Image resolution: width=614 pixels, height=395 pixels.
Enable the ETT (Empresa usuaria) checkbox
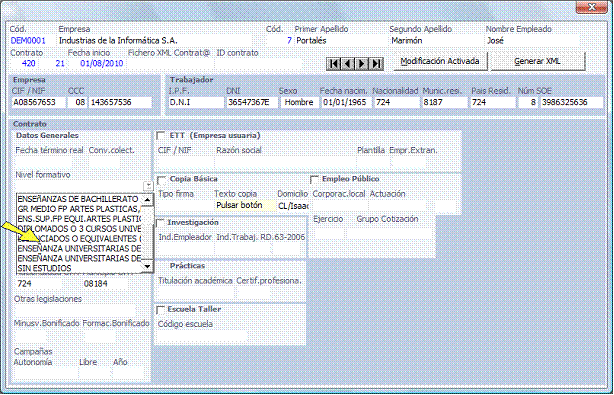click(160, 135)
